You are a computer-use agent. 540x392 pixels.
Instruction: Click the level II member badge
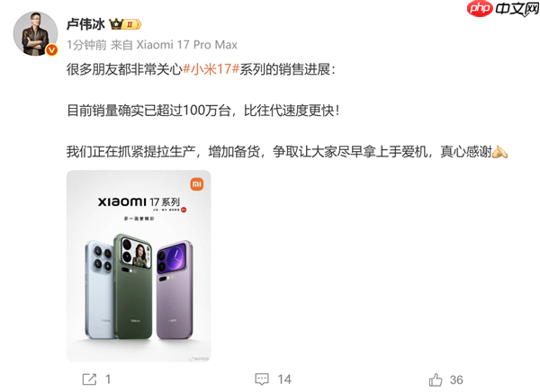[x=132, y=24]
